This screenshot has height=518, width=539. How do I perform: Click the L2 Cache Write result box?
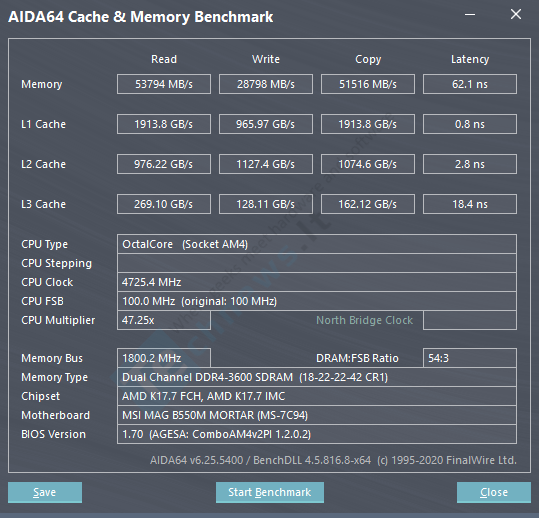click(266, 164)
